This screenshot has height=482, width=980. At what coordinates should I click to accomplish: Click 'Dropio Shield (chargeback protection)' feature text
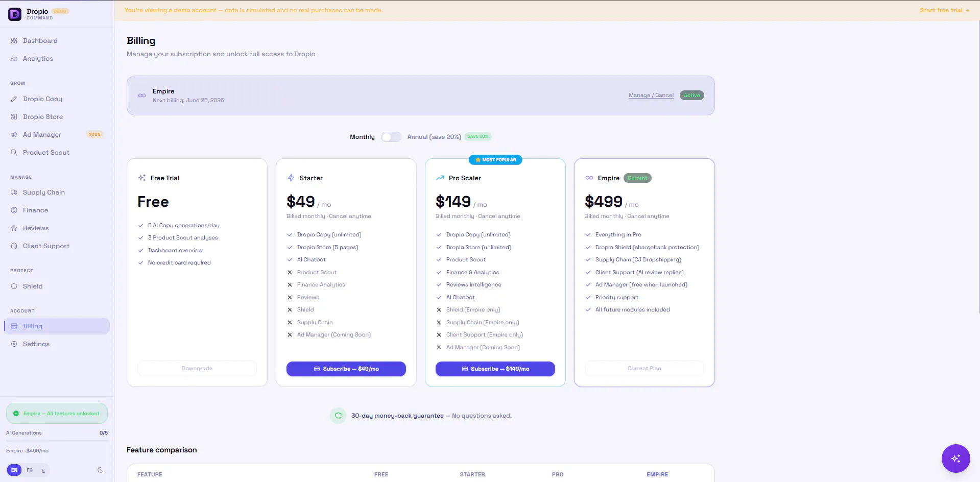(647, 248)
